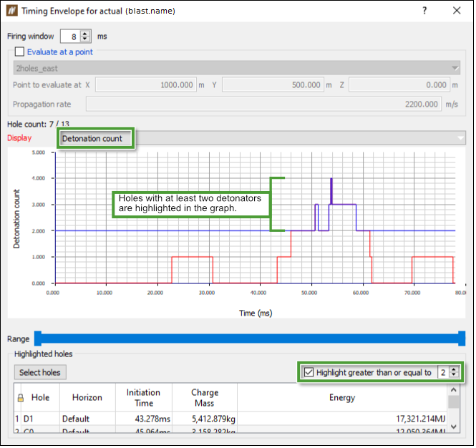Click the Firing window value field
The width and height of the screenshot is (476, 448).
tap(70, 36)
